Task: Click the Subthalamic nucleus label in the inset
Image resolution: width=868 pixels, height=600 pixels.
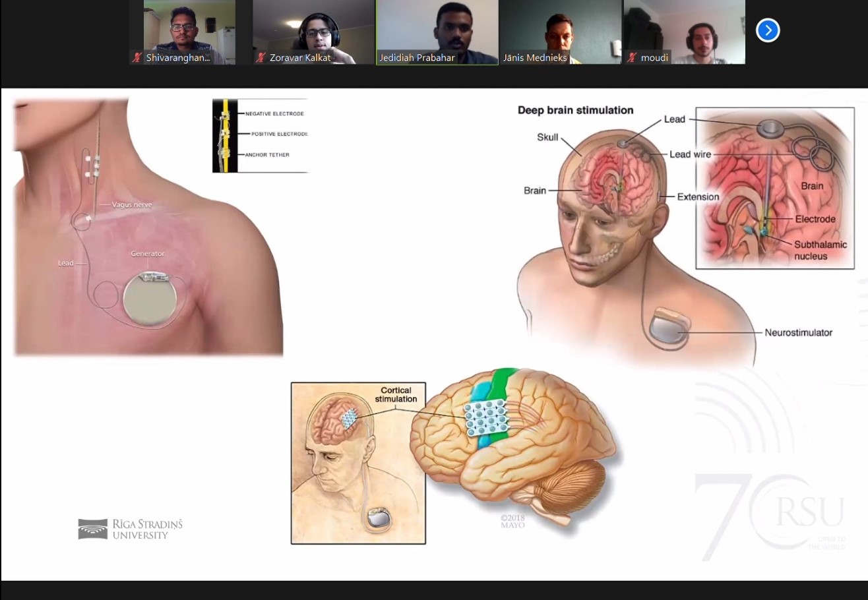Action: pos(821,250)
